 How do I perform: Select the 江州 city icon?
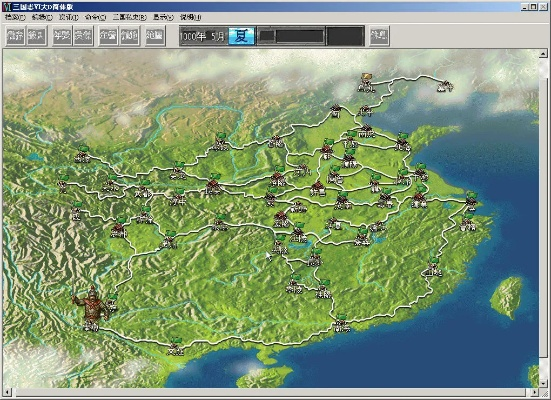(x=169, y=240)
